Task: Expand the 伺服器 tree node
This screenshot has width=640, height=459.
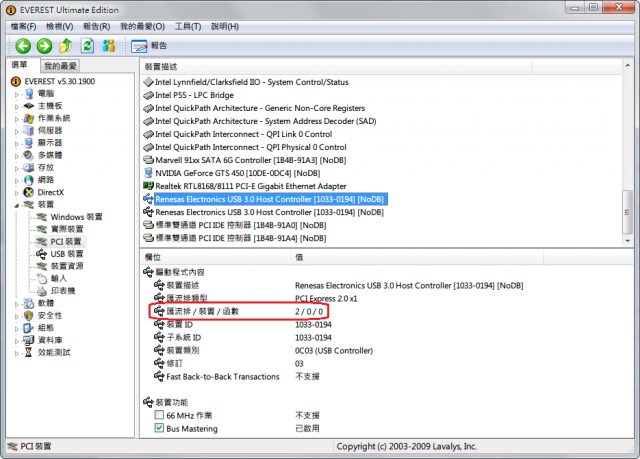Action: [x=17, y=131]
